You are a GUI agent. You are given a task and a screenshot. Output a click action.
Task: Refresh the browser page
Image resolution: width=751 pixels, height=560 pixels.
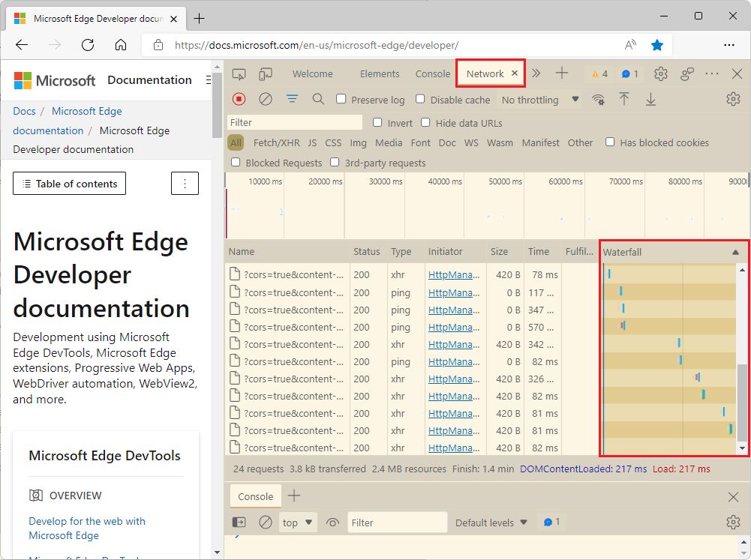pos(88,45)
